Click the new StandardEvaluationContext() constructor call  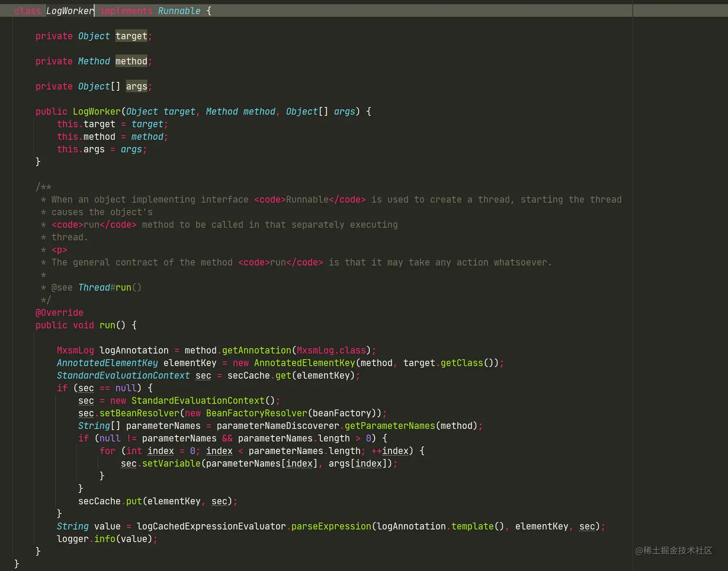192,401
